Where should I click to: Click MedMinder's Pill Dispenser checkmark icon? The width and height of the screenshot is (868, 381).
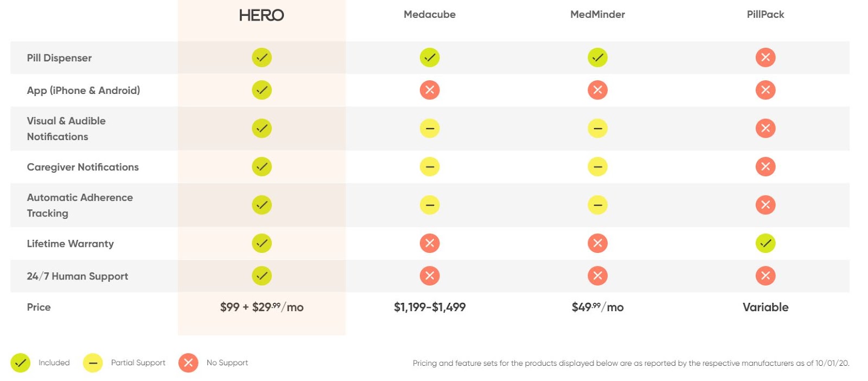click(x=597, y=58)
